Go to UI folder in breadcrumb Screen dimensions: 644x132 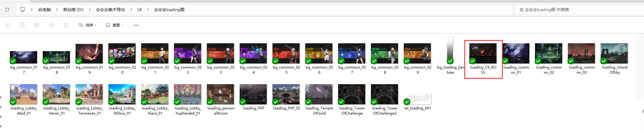(x=140, y=10)
